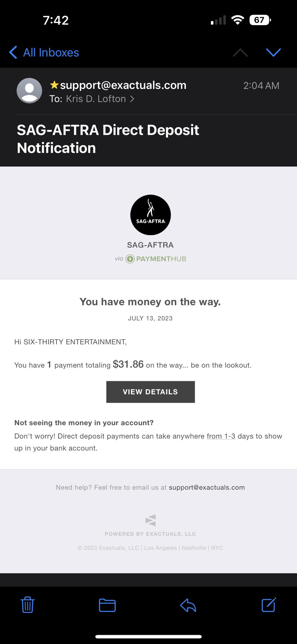297x644 pixels.
Task: Tap the PaymentHub logo
Action: pyautogui.click(x=156, y=259)
